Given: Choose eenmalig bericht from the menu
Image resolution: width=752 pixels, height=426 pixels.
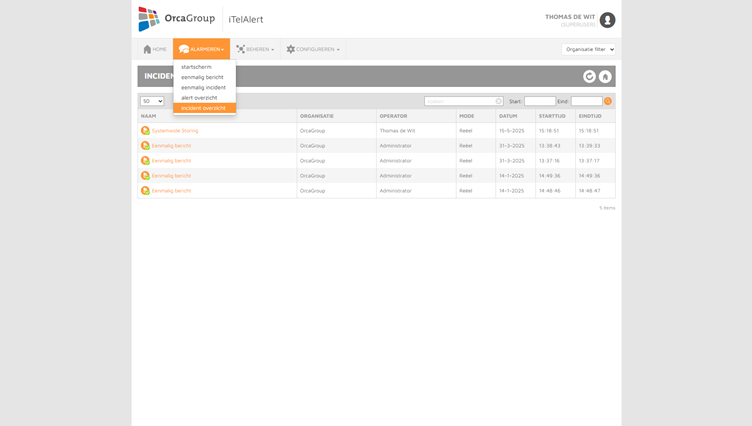Looking at the screenshot, I should (x=204, y=77).
